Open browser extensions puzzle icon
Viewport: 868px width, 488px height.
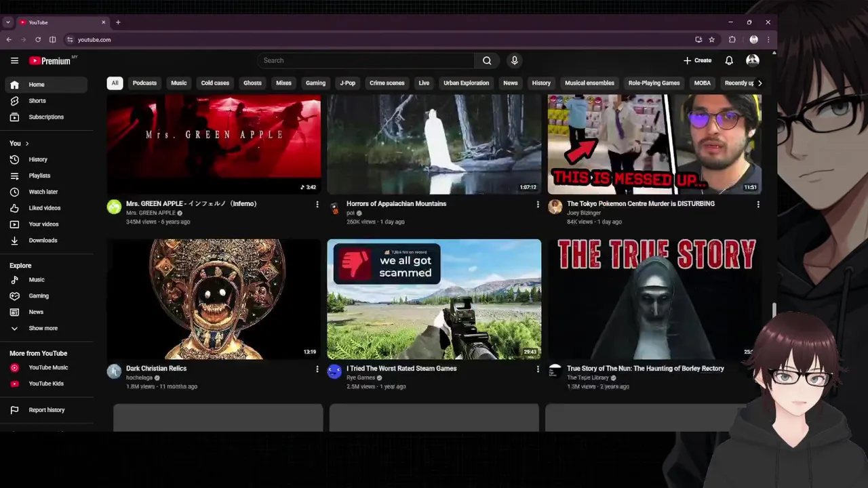(x=732, y=39)
